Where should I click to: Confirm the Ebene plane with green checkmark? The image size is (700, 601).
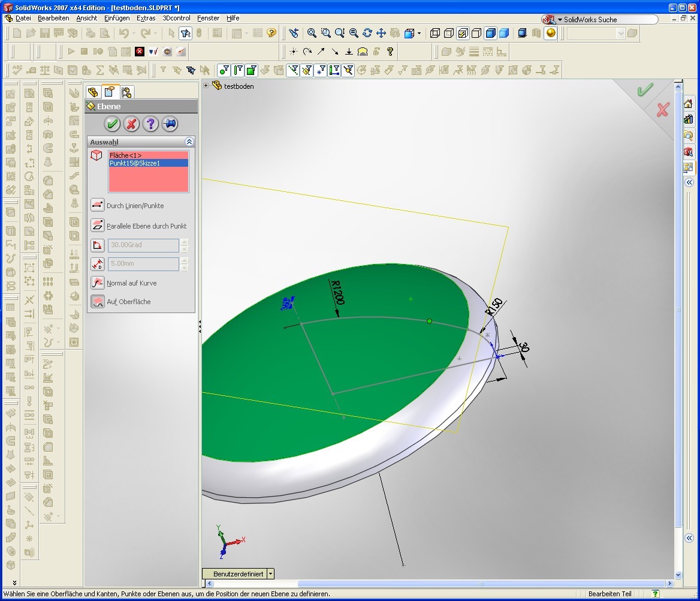(x=112, y=124)
